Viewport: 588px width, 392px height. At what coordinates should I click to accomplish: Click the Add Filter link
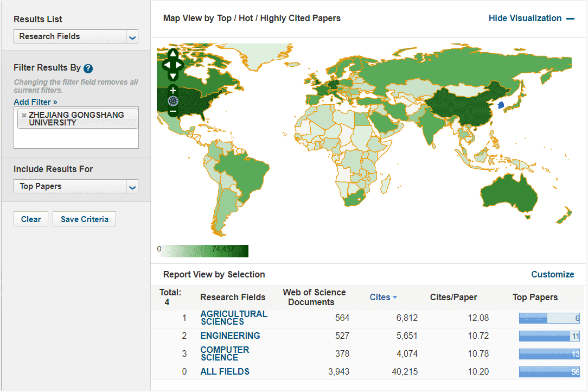(x=35, y=102)
